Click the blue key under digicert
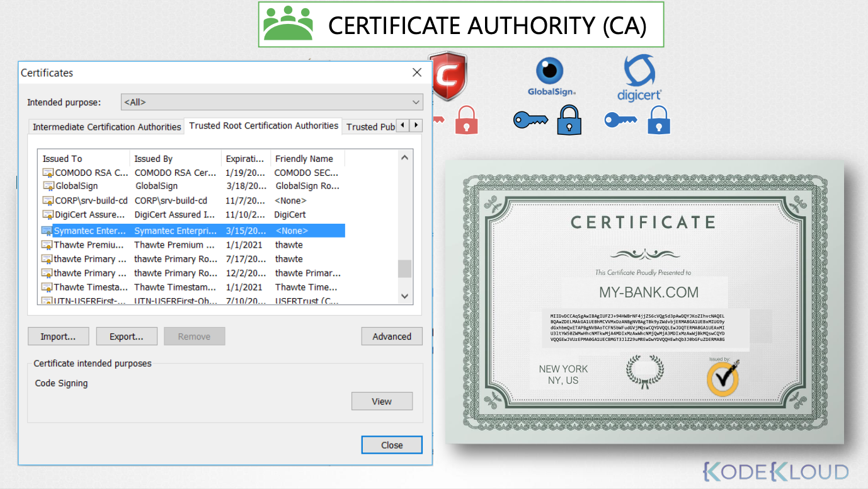Screen dimensions: 868x489 (622, 120)
